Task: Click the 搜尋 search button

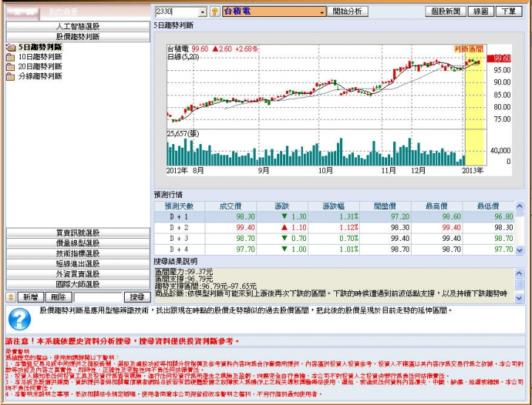Action: coord(137,297)
